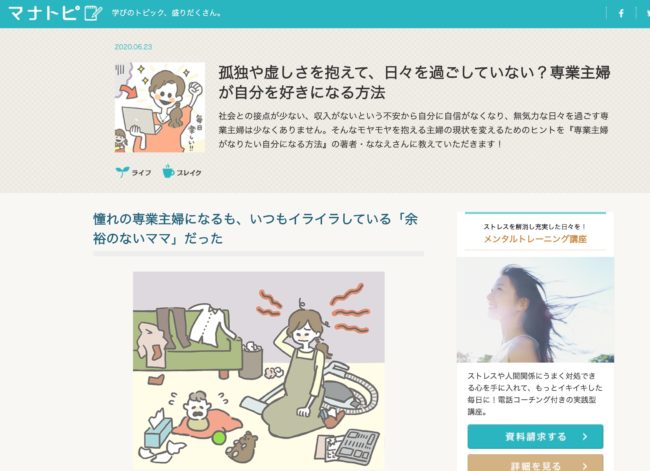Click the ライフ tag label

141,172
